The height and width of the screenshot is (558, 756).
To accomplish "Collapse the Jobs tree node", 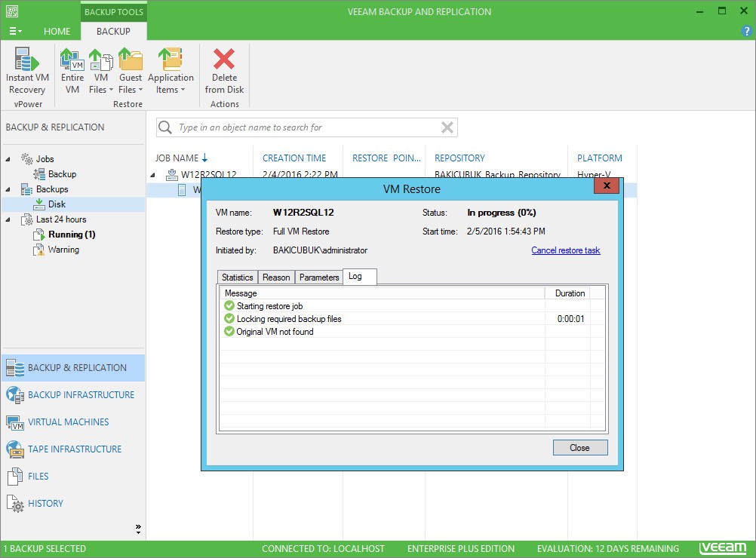I will [x=8, y=159].
